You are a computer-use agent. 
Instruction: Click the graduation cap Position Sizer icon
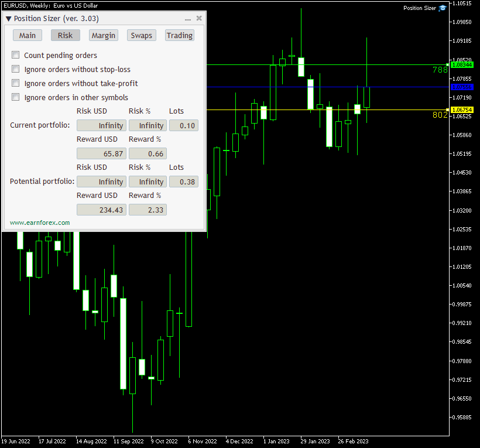click(x=443, y=8)
